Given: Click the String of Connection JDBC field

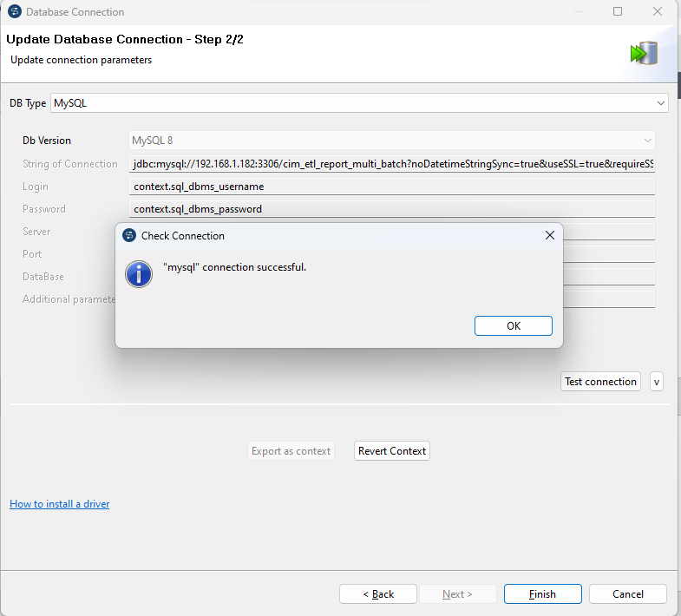Looking at the screenshot, I should pyautogui.click(x=391, y=164).
